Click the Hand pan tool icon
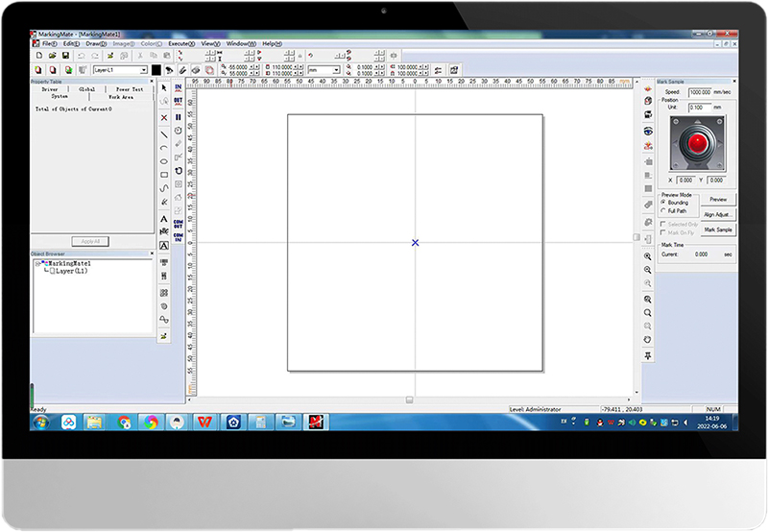This screenshot has height=532, width=768. tap(648, 339)
